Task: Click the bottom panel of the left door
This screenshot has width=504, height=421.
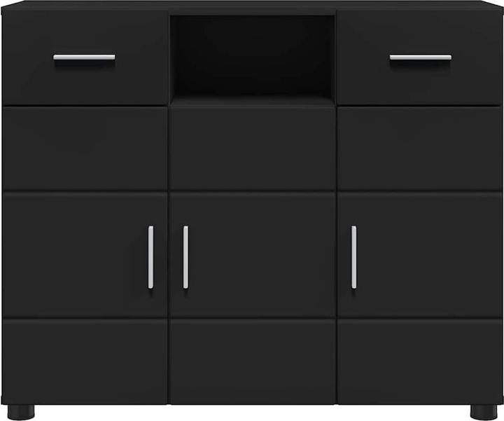Action: point(85,361)
